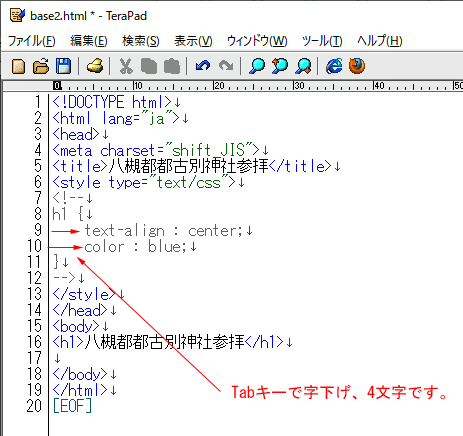Click the New file icon
Image resolution: width=463 pixels, height=436 pixels.
click(18, 66)
